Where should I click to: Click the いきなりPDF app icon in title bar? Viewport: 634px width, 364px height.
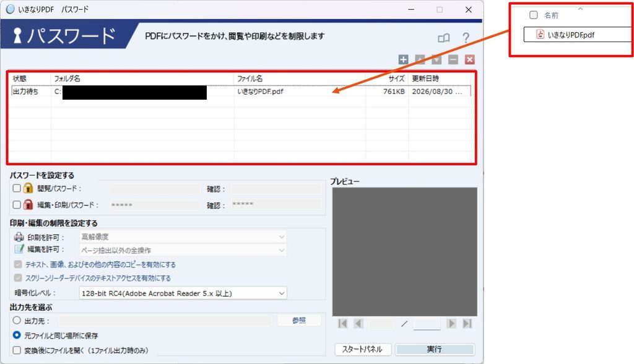coord(10,9)
